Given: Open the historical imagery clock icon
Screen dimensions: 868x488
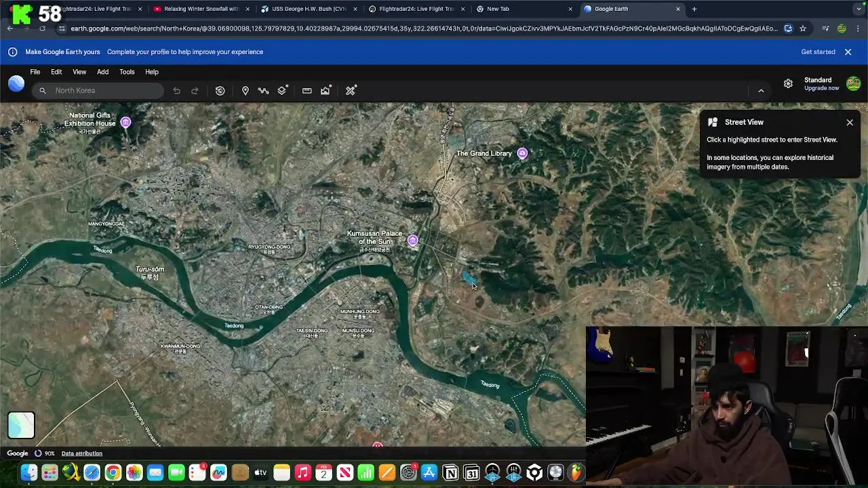Looking at the screenshot, I should (x=220, y=91).
